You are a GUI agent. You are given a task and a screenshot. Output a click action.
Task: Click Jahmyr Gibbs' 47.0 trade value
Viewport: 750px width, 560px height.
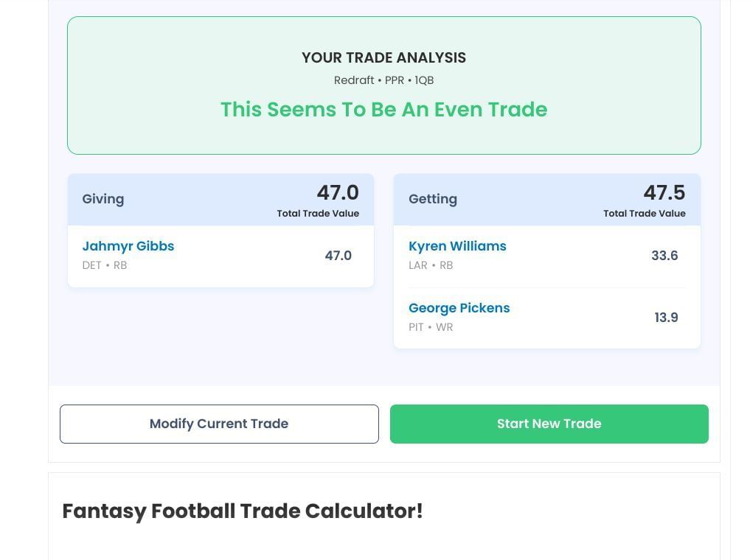(338, 256)
